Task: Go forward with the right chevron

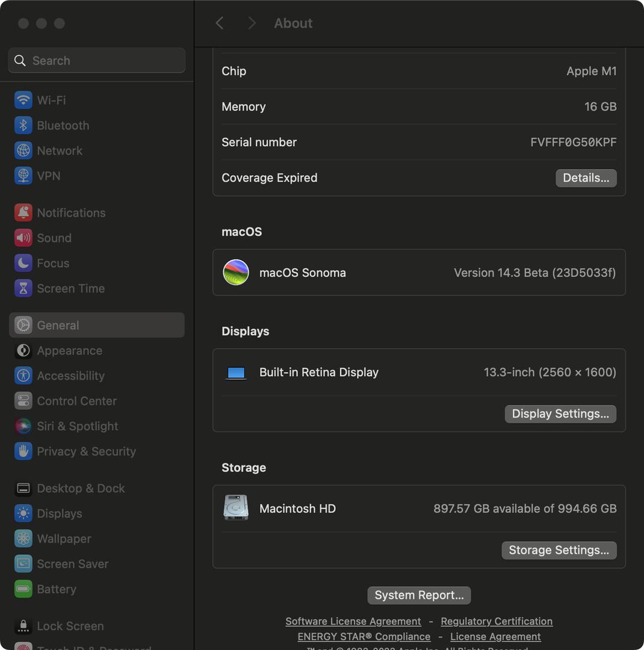Action: (x=252, y=23)
